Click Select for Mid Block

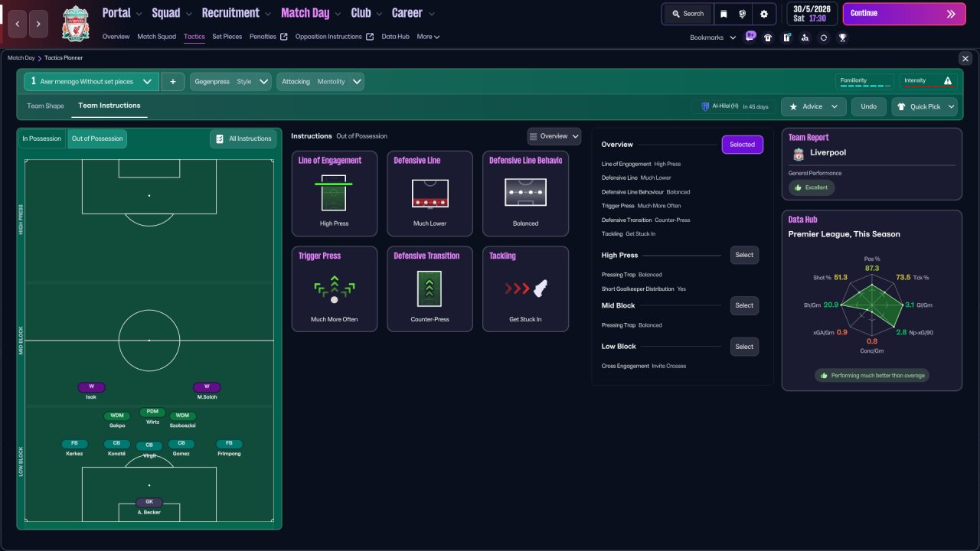coord(744,305)
